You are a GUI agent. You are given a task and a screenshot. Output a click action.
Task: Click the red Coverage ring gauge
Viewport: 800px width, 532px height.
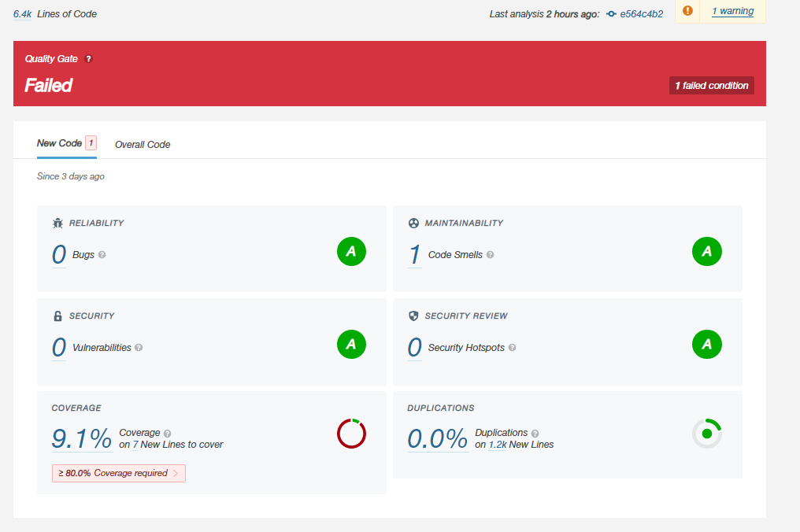(351, 434)
